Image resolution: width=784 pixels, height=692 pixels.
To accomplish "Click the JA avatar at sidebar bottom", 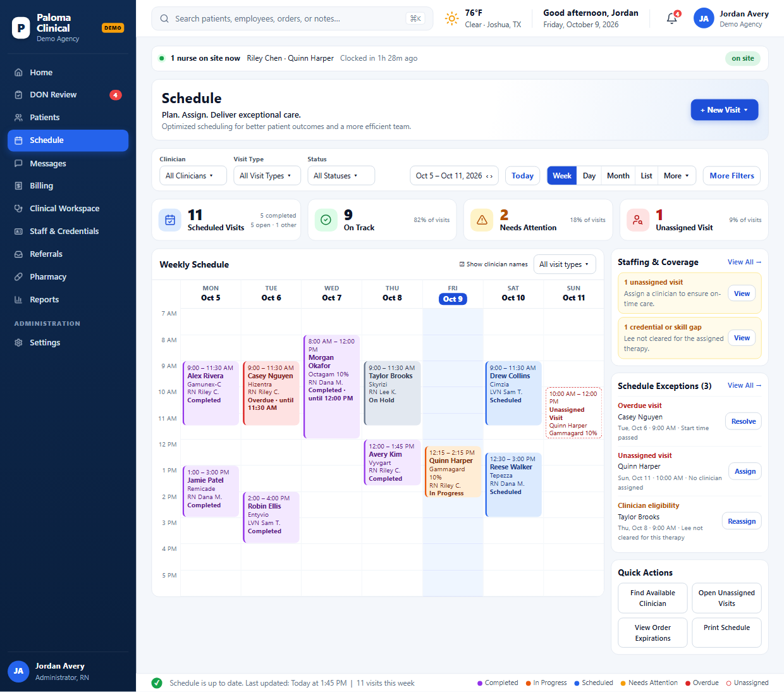I will click(x=18, y=671).
